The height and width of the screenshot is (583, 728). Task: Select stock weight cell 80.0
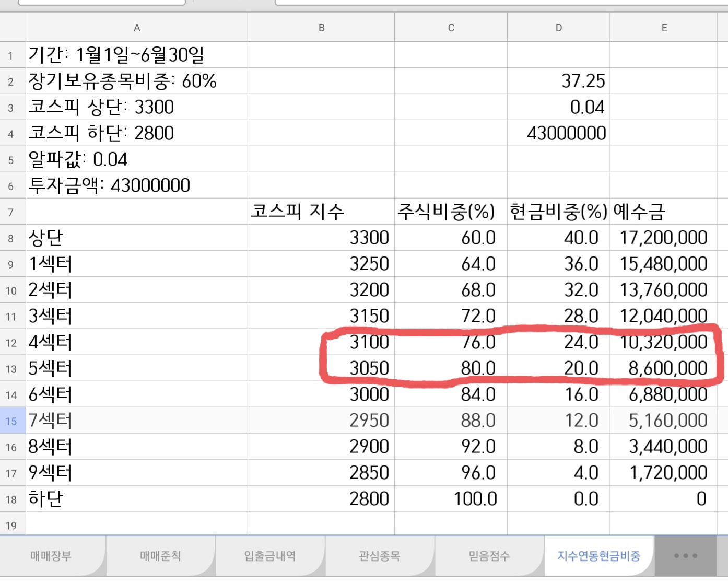[451, 368]
